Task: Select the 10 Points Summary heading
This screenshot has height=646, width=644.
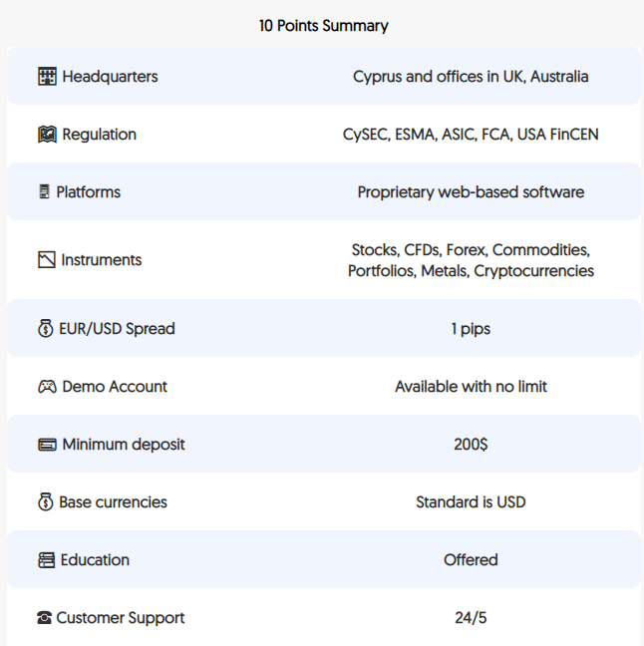Action: 323,26
